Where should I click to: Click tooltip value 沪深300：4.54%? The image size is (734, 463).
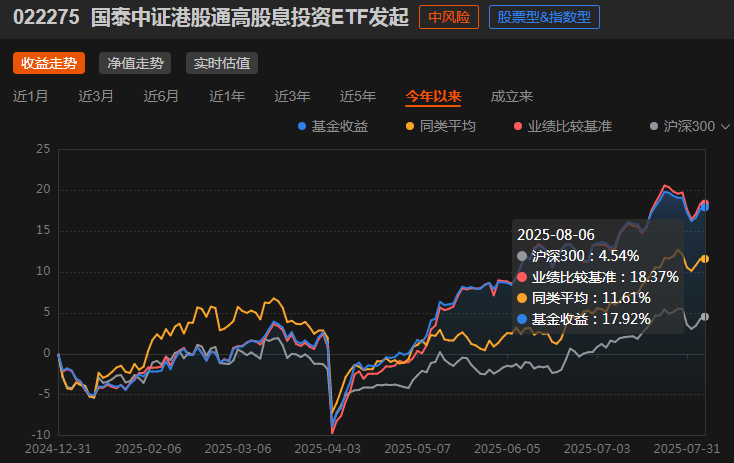[578, 256]
